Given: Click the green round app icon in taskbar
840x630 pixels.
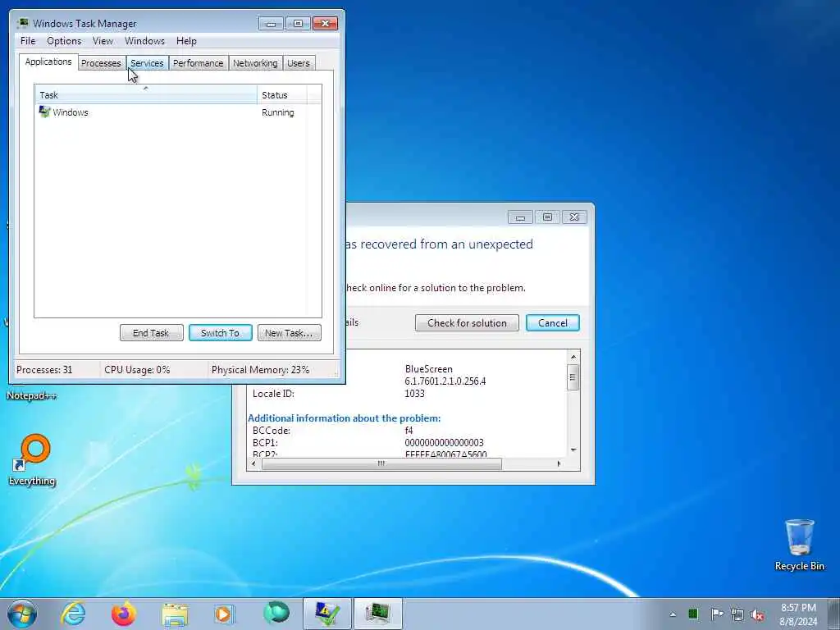Looking at the screenshot, I should [276, 613].
